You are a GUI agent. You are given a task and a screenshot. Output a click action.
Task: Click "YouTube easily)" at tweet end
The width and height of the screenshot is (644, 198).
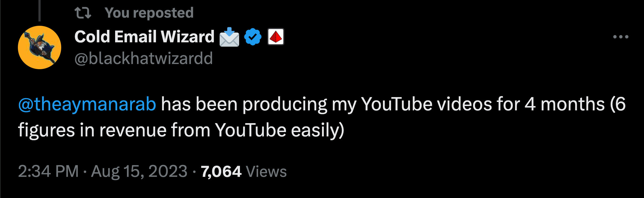point(279,130)
